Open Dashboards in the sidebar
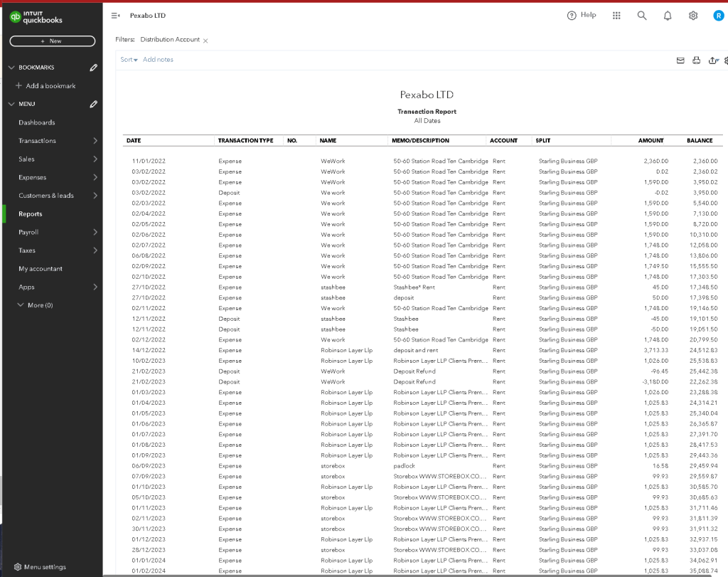Image resolution: width=728 pixels, height=577 pixels. tap(37, 122)
